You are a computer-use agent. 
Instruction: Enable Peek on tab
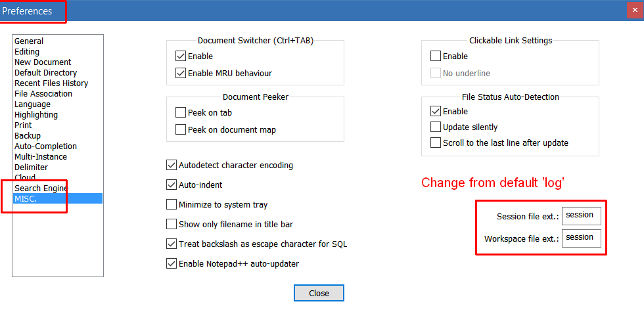coord(181,112)
